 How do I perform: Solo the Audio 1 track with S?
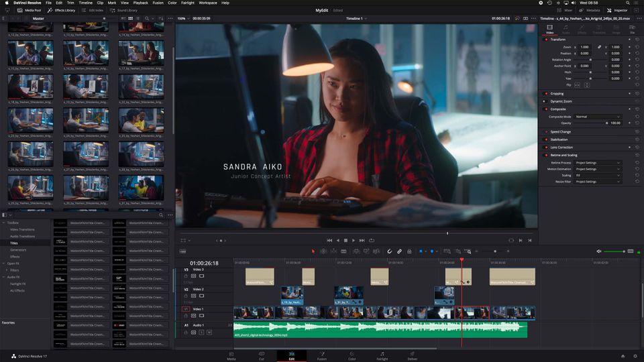[201, 332]
